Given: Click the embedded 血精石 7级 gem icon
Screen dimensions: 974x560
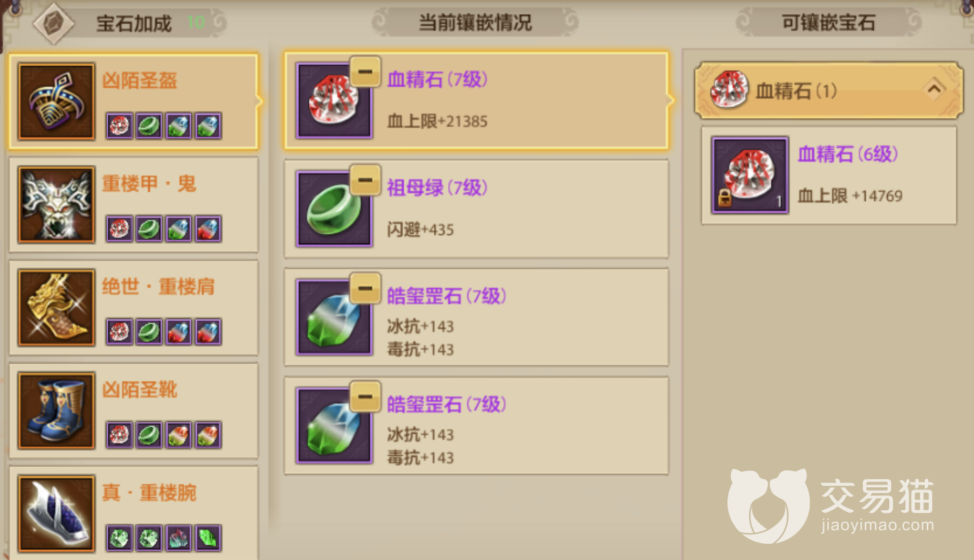Looking at the screenshot, I should 334,101.
